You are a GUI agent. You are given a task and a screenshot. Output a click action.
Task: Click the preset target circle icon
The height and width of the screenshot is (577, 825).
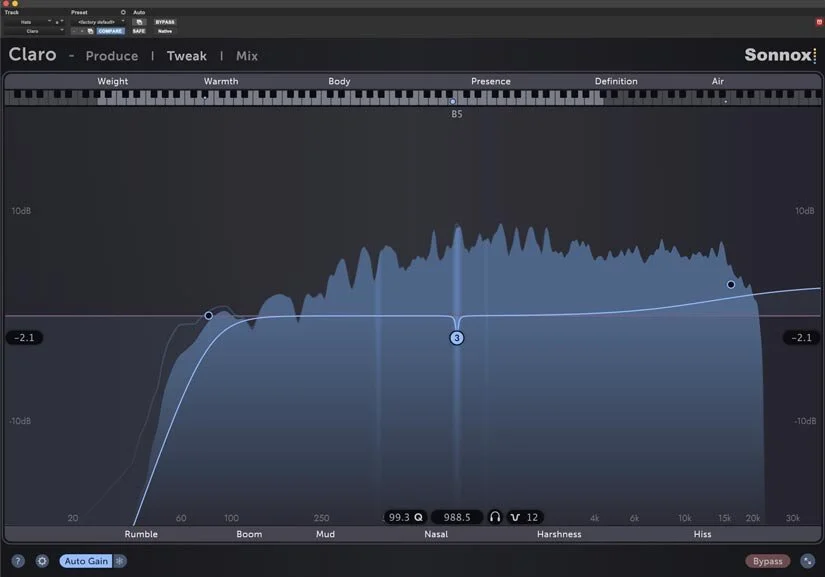[x=123, y=12]
